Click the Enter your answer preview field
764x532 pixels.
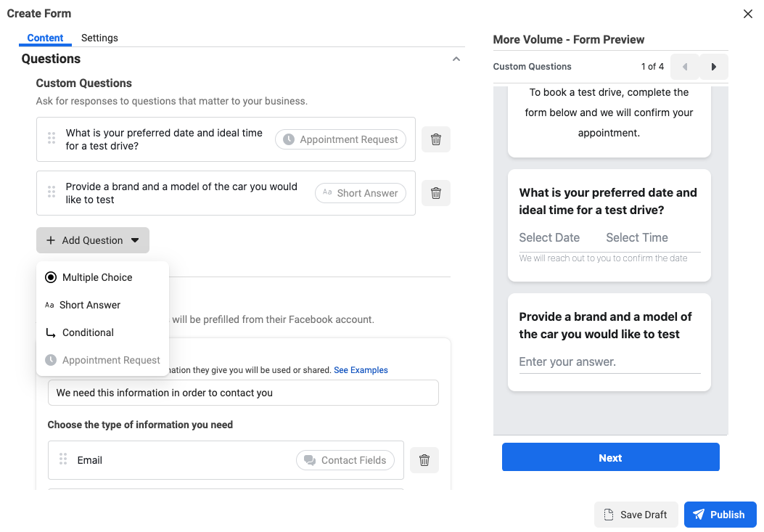click(609, 362)
